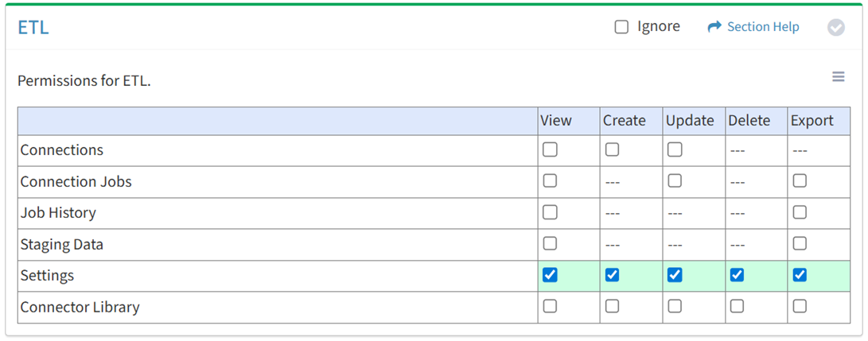Click the gray checkmark status icon
This screenshot has height=341, width=868.
[x=835, y=28]
